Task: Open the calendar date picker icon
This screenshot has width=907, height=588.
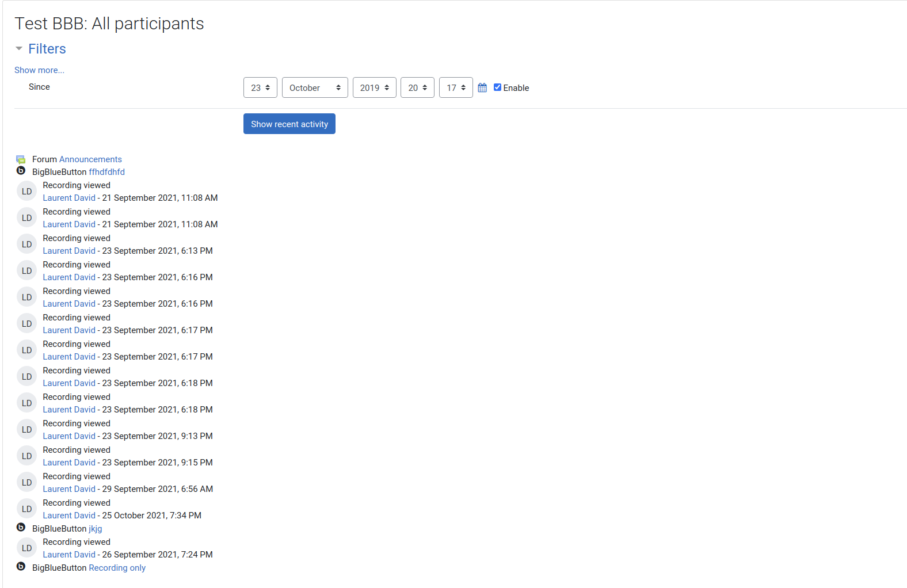Action: click(x=482, y=87)
